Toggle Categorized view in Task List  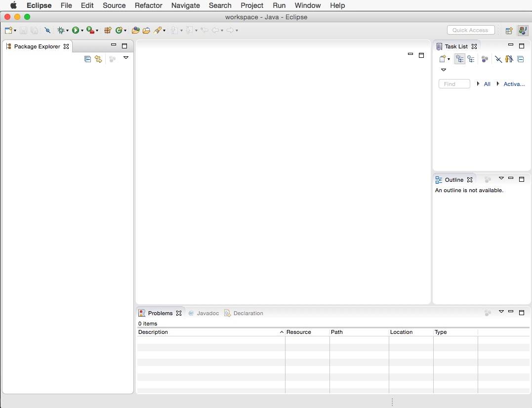[x=460, y=59]
